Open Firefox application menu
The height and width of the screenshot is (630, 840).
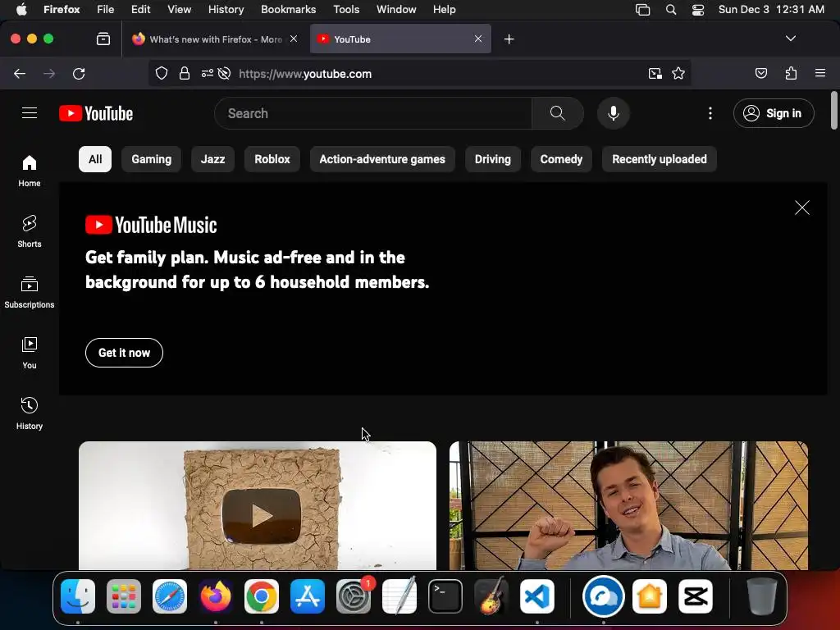(x=820, y=73)
